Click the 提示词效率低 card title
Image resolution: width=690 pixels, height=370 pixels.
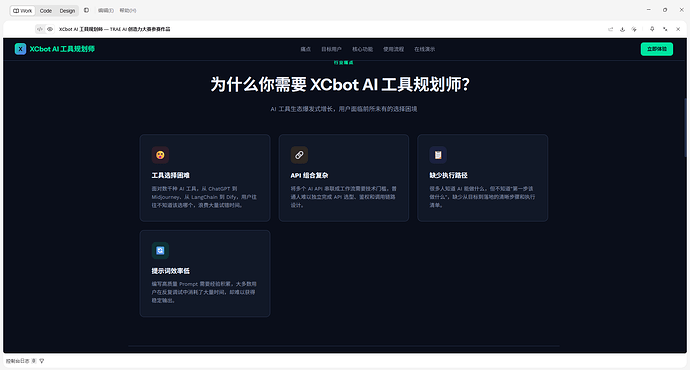pos(171,271)
